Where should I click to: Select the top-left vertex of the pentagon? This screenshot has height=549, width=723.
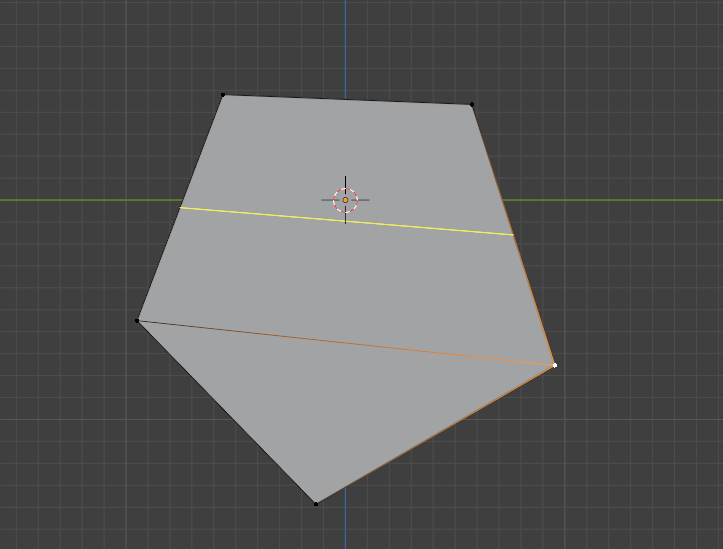tap(223, 95)
